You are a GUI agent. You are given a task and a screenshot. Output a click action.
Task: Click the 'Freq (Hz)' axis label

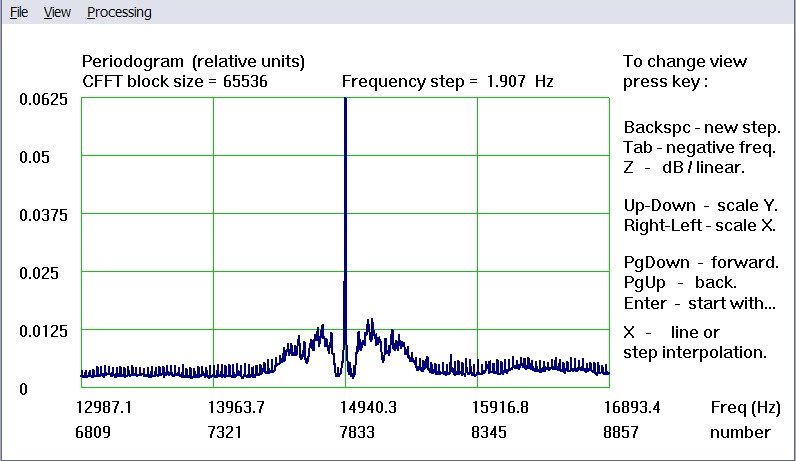[744, 408]
